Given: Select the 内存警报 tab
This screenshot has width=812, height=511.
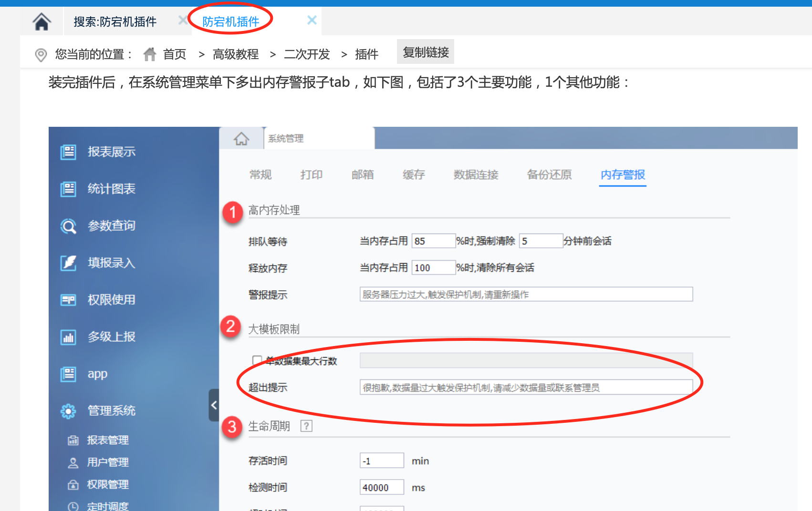Looking at the screenshot, I should pyautogui.click(x=622, y=175).
